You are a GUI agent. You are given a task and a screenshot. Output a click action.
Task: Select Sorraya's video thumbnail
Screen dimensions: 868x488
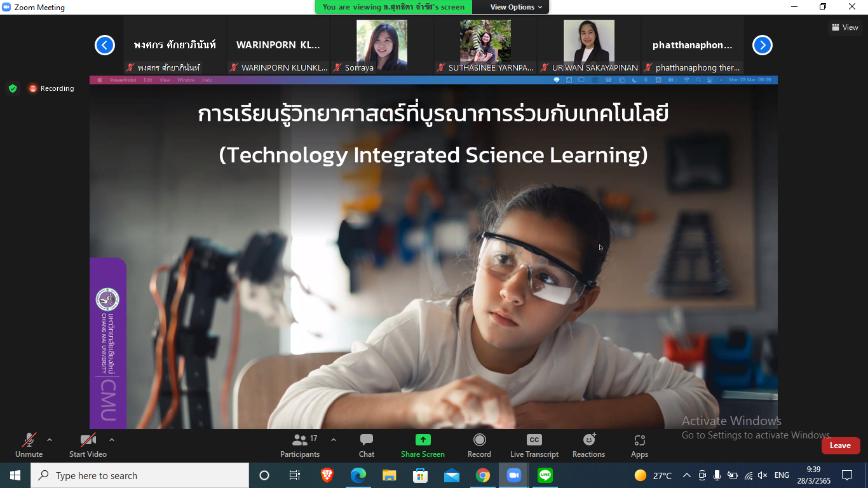point(382,45)
